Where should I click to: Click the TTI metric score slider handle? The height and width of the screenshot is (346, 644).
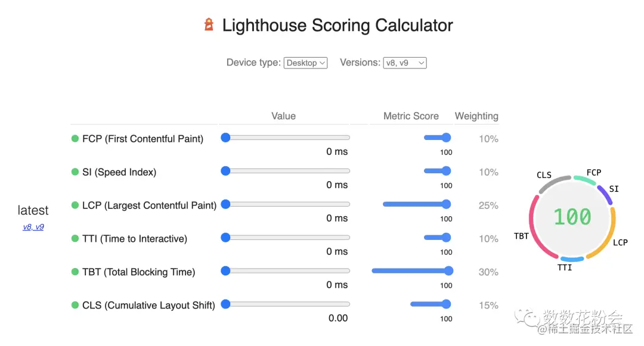point(446,238)
